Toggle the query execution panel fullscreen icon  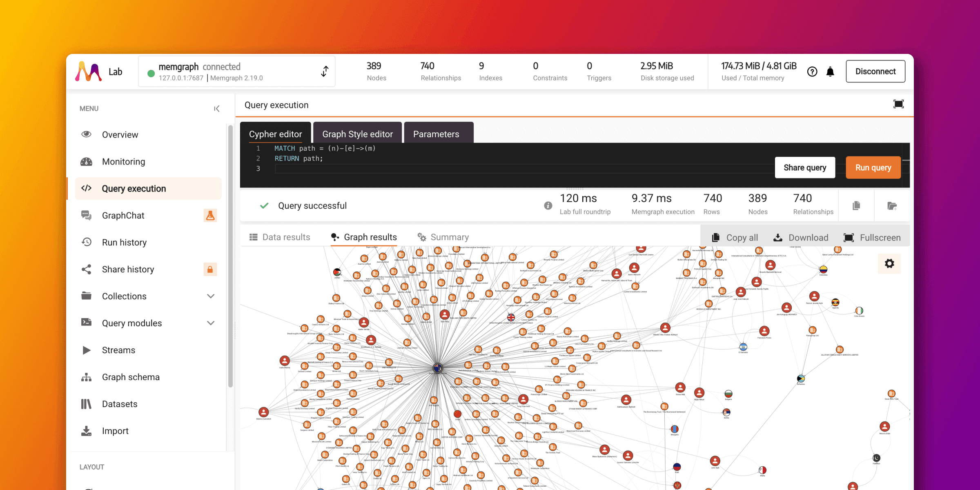tap(898, 104)
